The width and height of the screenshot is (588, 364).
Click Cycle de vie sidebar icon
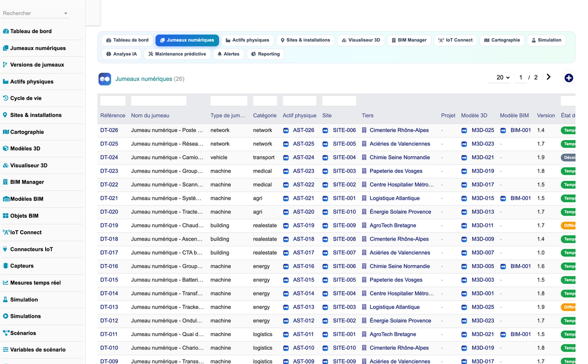pos(6,98)
